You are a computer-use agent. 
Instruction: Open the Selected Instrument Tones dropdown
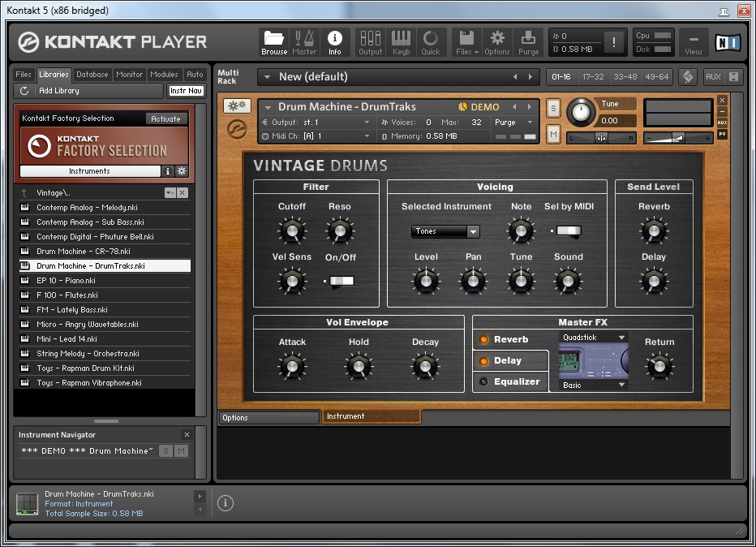(473, 231)
